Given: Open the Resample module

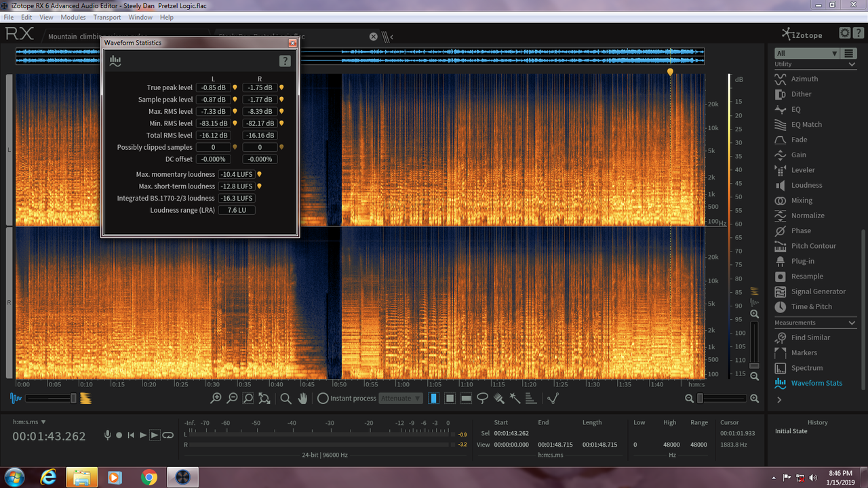Looking at the screenshot, I should [807, 277].
